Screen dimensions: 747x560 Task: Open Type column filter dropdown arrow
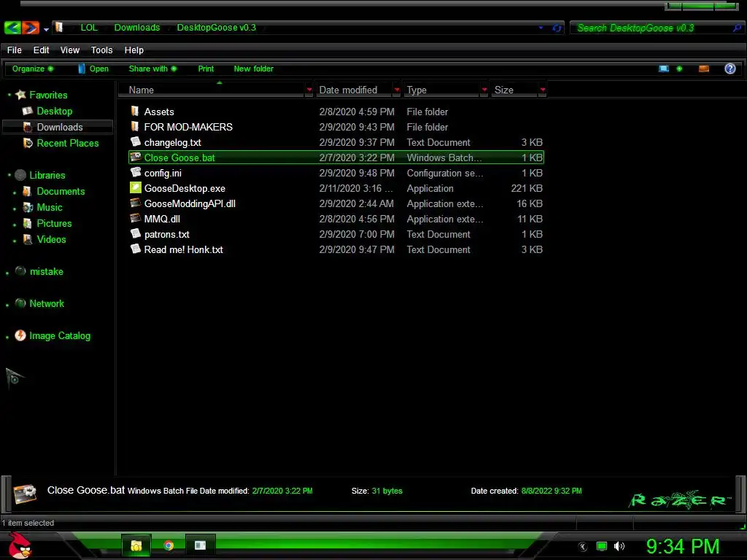pyautogui.click(x=484, y=90)
